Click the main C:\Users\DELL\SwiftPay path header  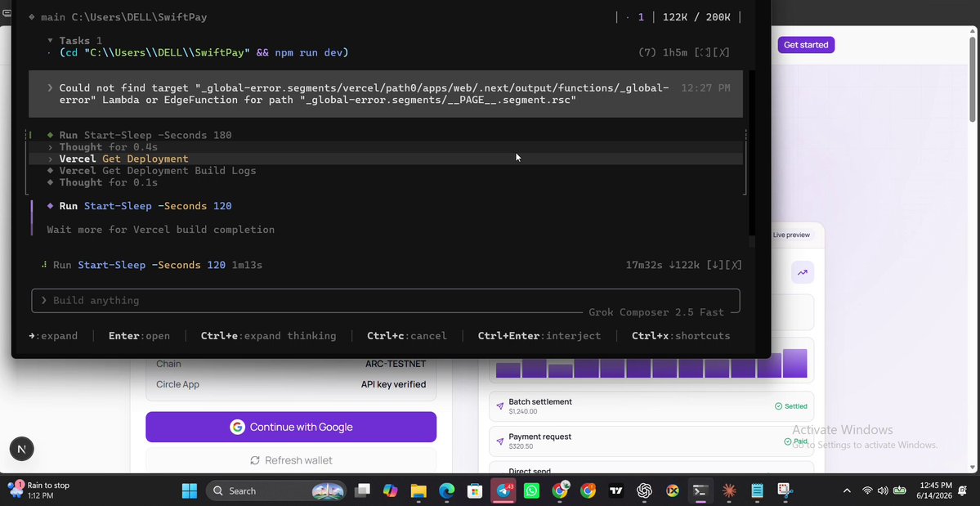pos(123,17)
